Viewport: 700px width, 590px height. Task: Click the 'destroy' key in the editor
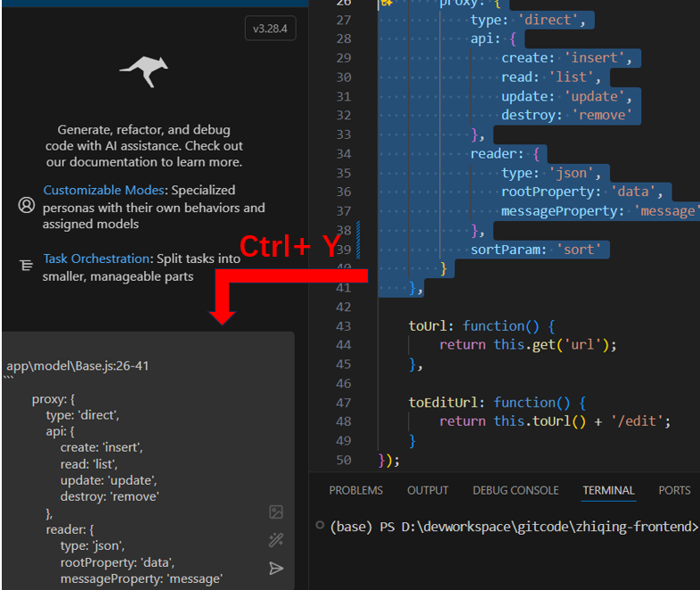528,115
